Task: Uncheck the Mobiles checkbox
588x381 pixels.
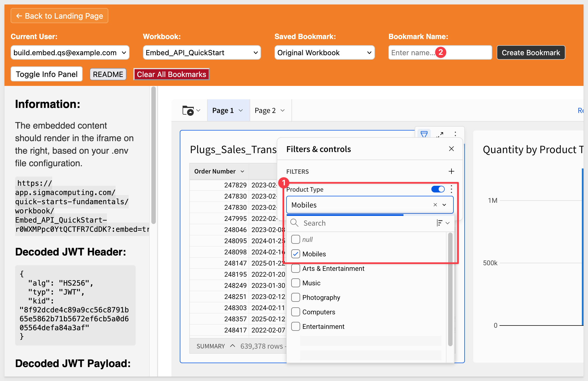Action: (x=295, y=254)
